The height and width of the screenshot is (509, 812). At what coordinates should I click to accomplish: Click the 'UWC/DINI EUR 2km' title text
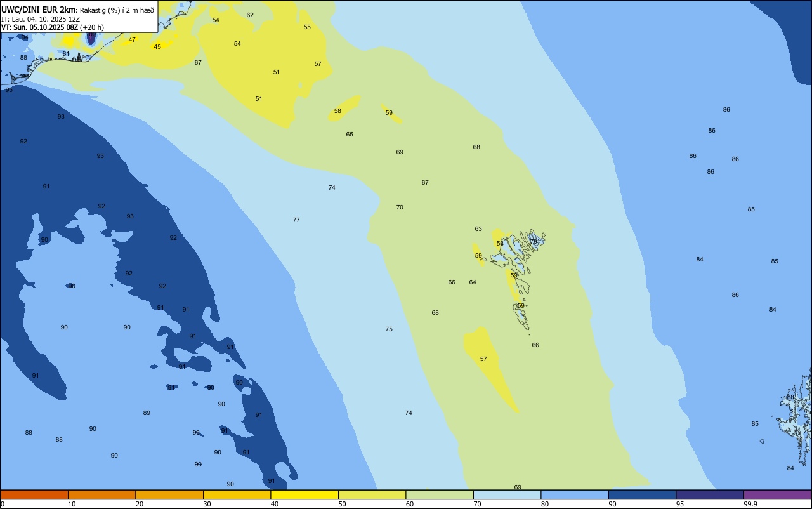(x=38, y=10)
